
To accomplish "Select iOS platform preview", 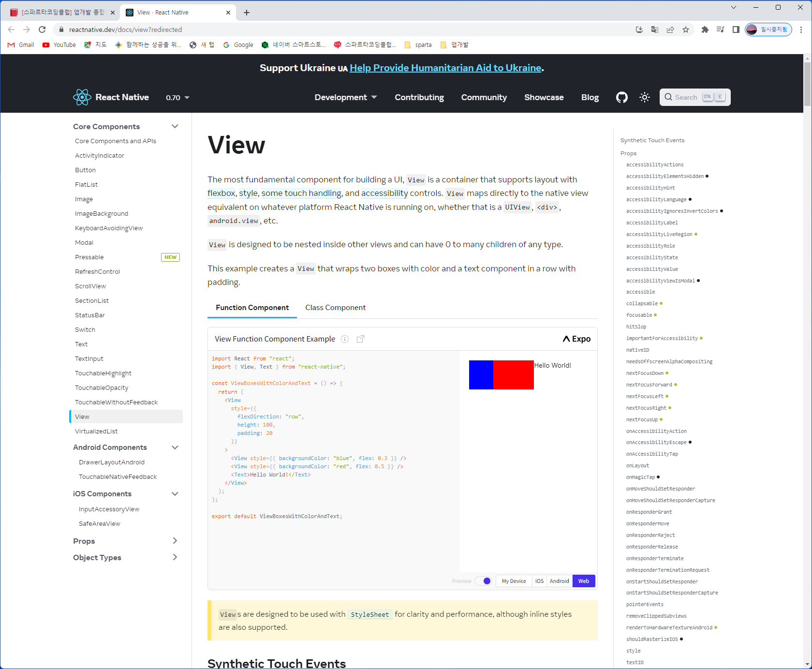I will coord(539,581).
